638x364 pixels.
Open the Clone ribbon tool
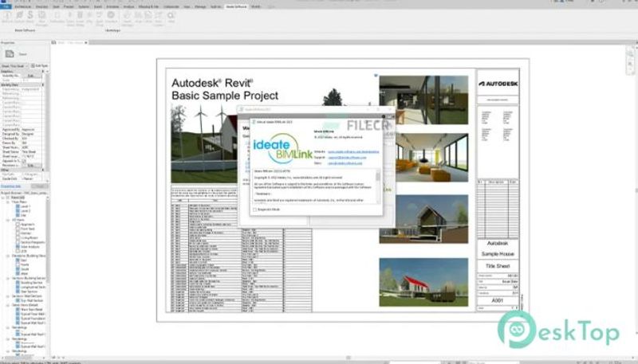148,18
